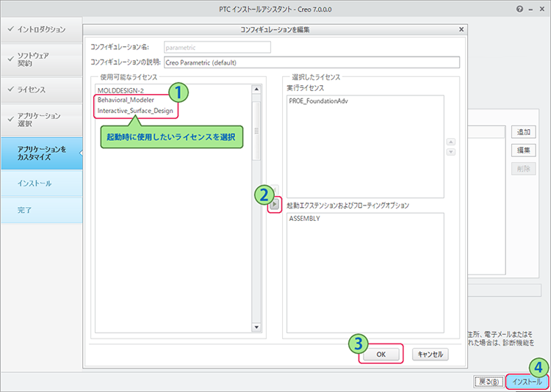Click the インストール button at bottom

tap(527, 382)
